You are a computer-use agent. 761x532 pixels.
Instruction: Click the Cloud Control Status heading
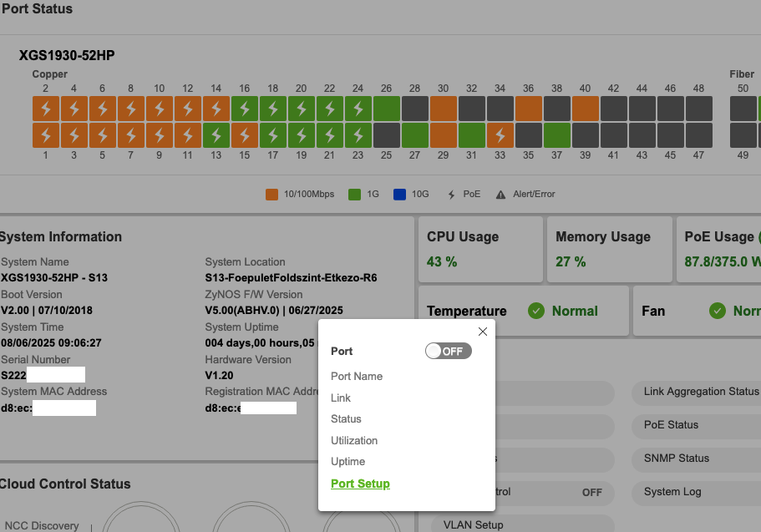click(65, 484)
